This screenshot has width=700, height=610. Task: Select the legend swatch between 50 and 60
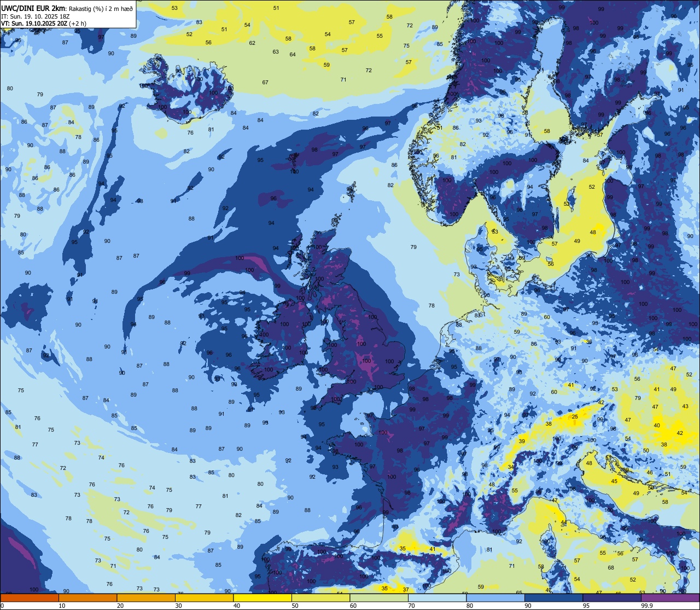click(x=320, y=597)
